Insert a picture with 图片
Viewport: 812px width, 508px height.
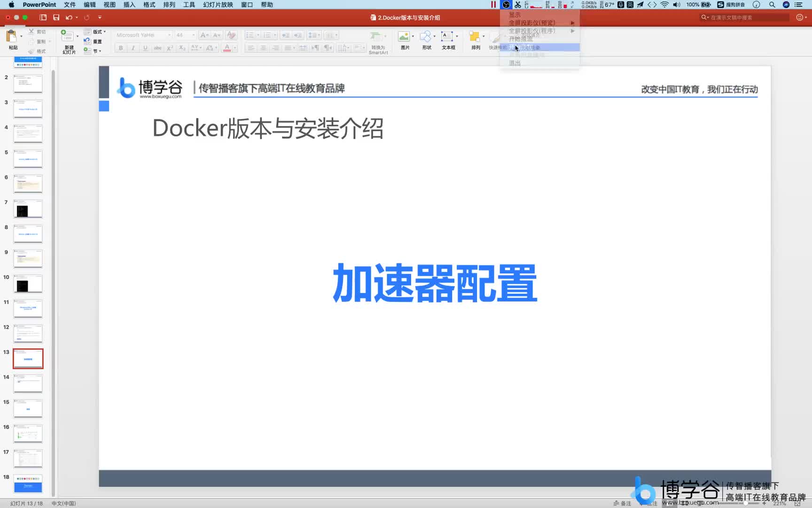pyautogui.click(x=405, y=40)
